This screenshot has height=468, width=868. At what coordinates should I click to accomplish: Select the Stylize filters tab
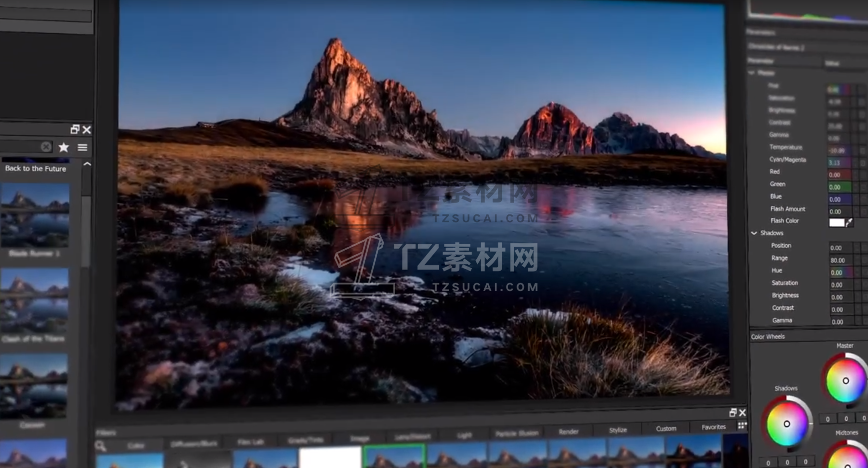coord(618,430)
